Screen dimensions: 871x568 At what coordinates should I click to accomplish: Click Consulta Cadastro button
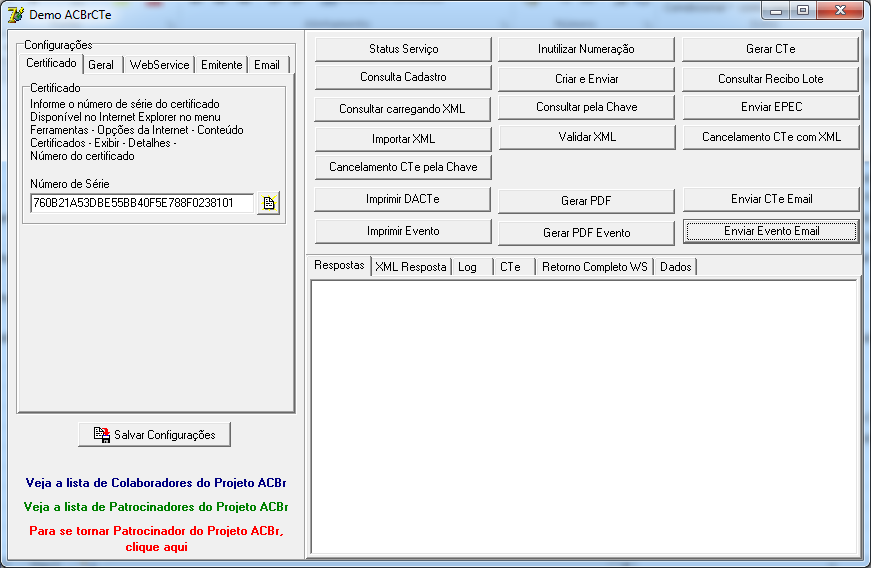coord(403,77)
